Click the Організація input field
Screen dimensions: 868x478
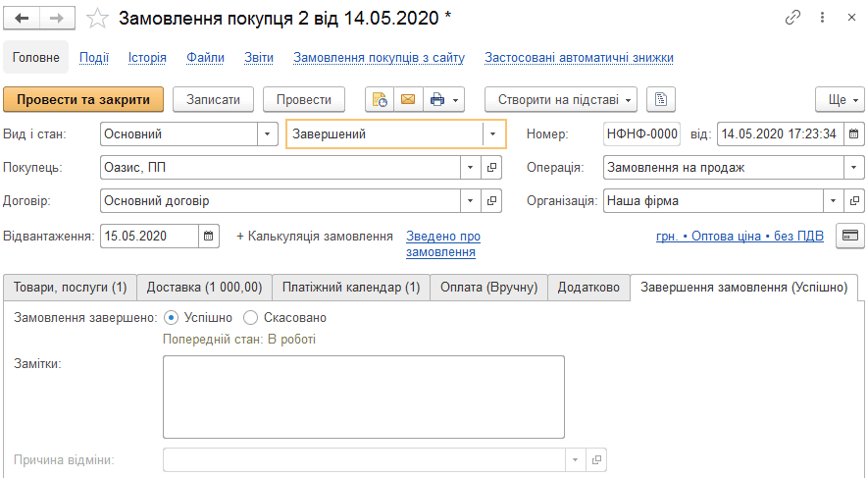713,201
